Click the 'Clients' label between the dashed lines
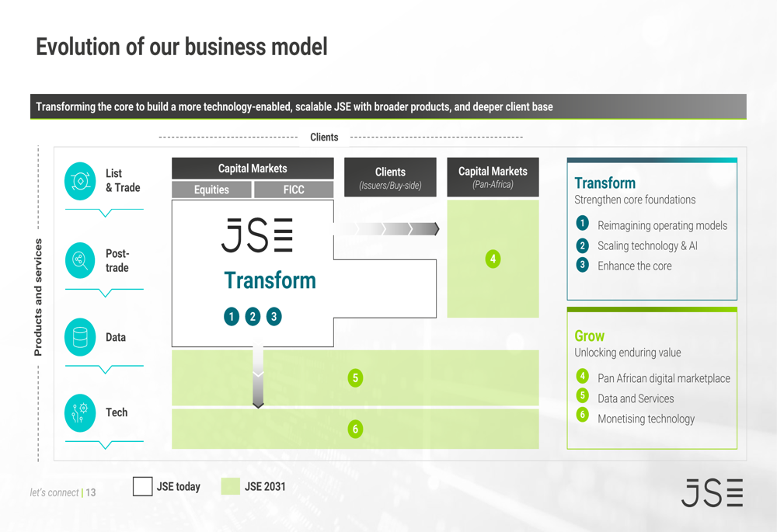 pos(324,137)
